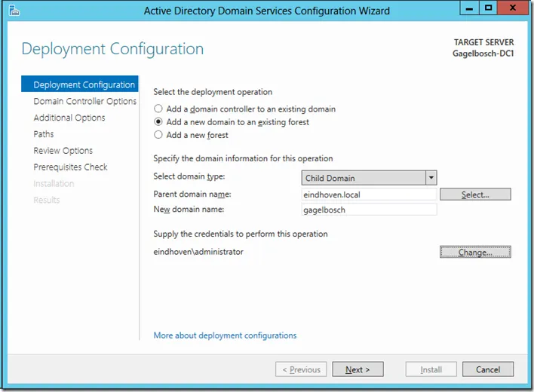Click the Change... credentials button
Image resolution: width=534 pixels, height=392 pixels.
point(475,252)
